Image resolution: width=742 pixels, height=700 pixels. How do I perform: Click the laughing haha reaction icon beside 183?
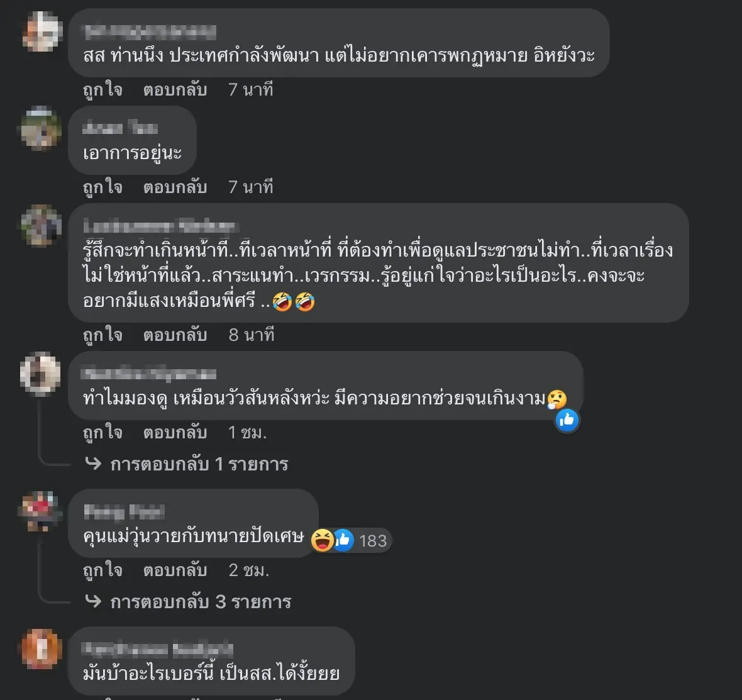(x=322, y=540)
